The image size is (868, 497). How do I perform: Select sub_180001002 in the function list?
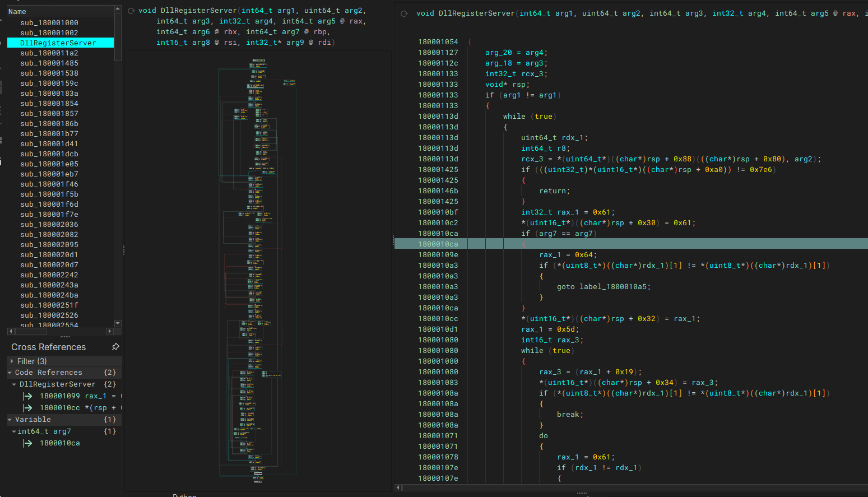coord(61,32)
